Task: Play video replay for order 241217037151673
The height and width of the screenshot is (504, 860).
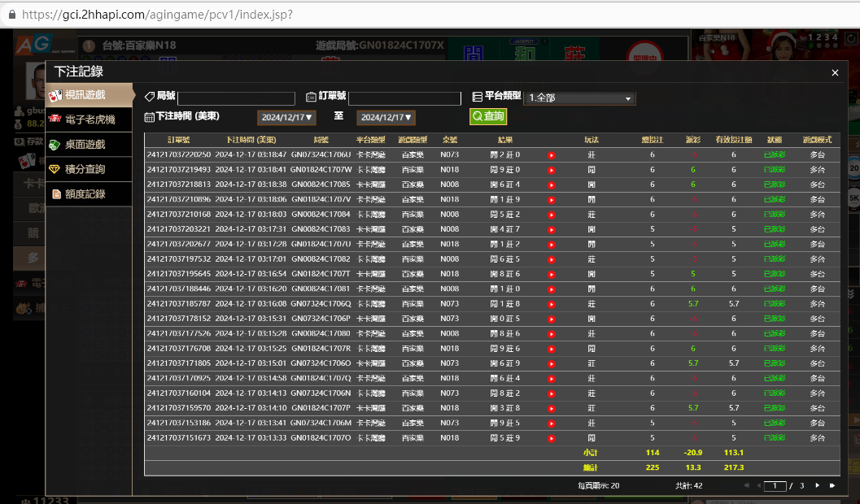Action: pos(551,438)
